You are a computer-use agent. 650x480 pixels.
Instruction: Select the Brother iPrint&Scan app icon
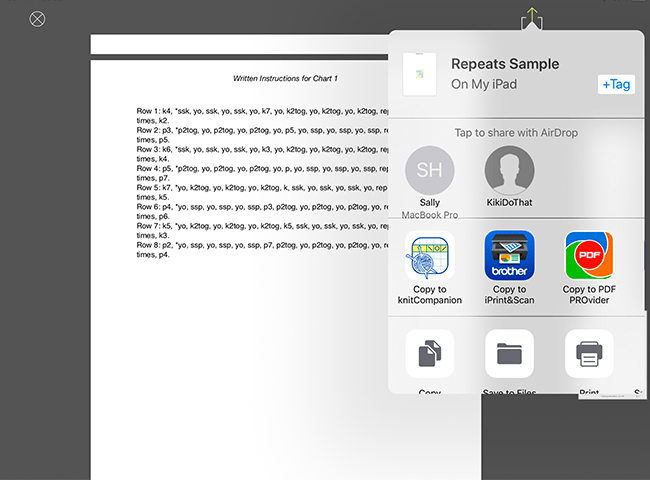509,256
